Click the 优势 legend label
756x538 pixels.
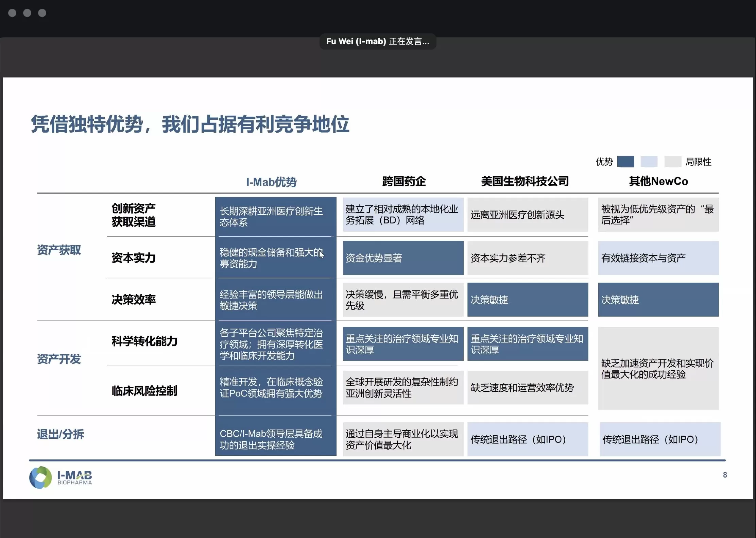(604, 162)
